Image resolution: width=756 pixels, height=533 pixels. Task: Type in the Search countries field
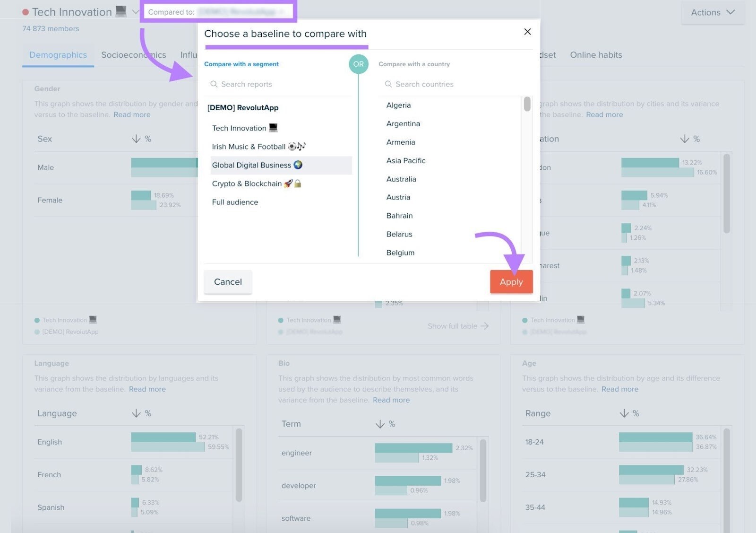[449, 84]
